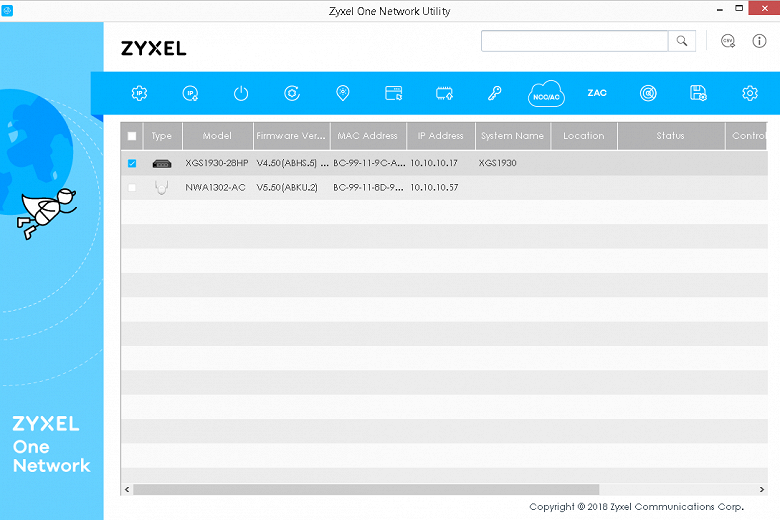This screenshot has width=780, height=520.
Task: Click the Control column header
Action: pos(747,136)
